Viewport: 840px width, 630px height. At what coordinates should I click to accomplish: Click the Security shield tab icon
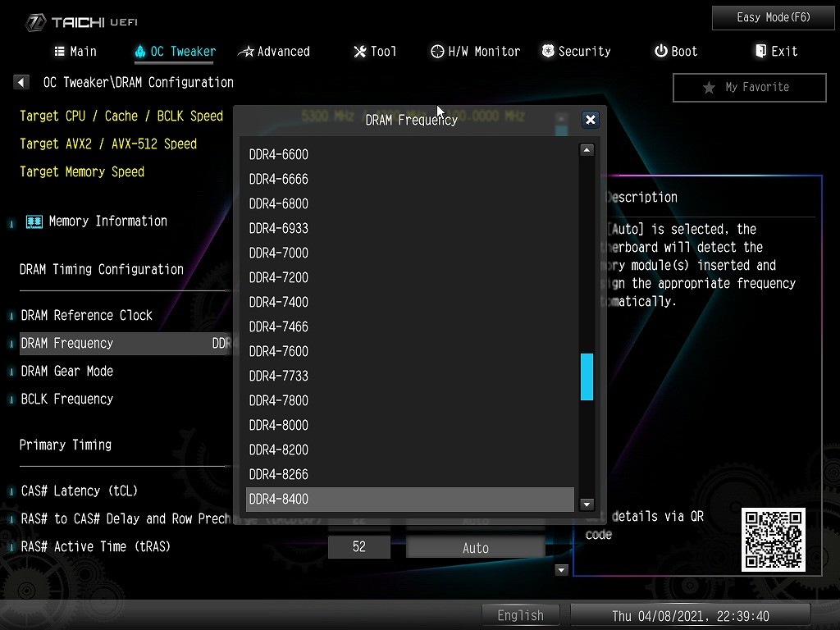(x=548, y=51)
